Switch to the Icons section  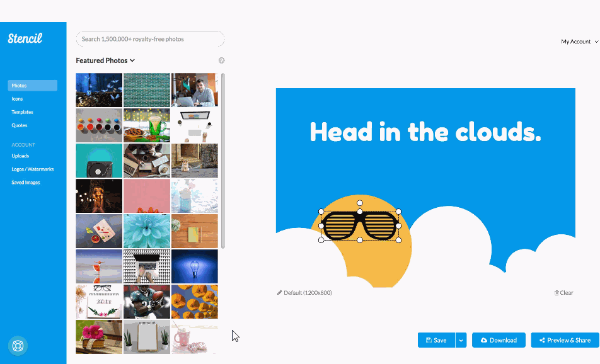point(17,99)
